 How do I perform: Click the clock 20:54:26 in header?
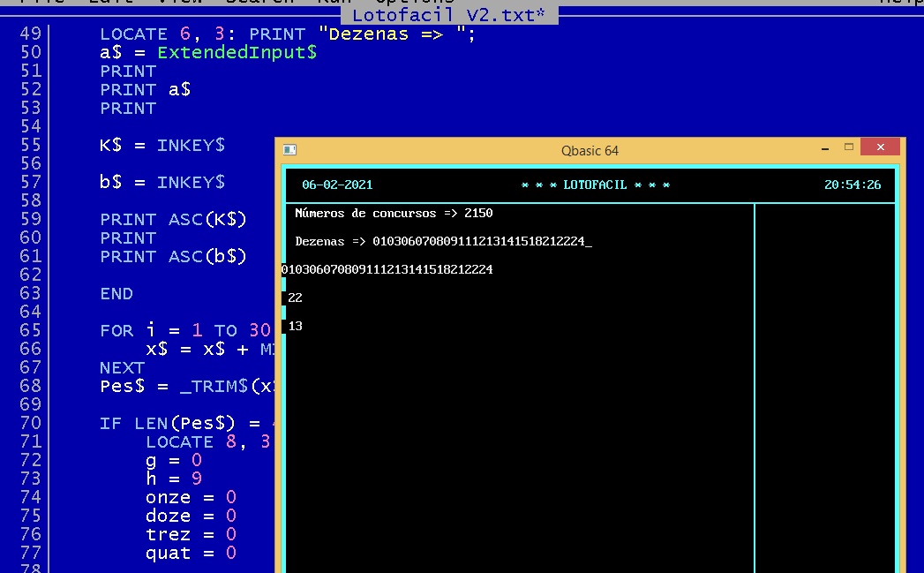(852, 185)
